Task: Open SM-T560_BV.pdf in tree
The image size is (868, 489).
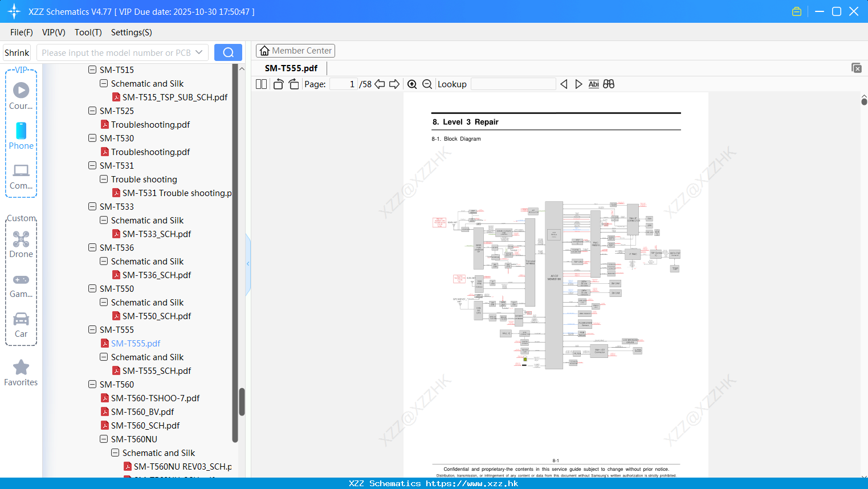Action: point(142,411)
